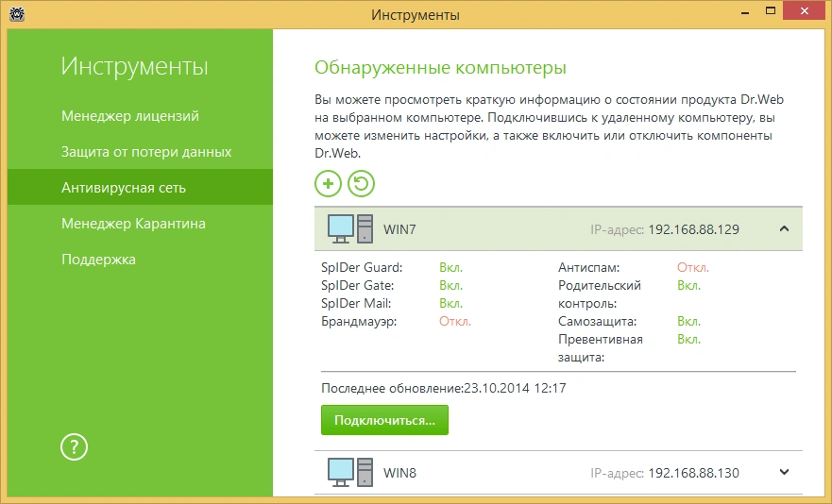Collapse the WIN7 computer details
The image size is (832, 504).
784,228
